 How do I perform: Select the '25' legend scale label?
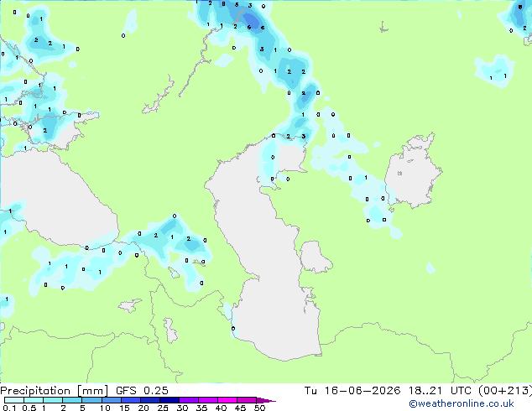pos(163,408)
